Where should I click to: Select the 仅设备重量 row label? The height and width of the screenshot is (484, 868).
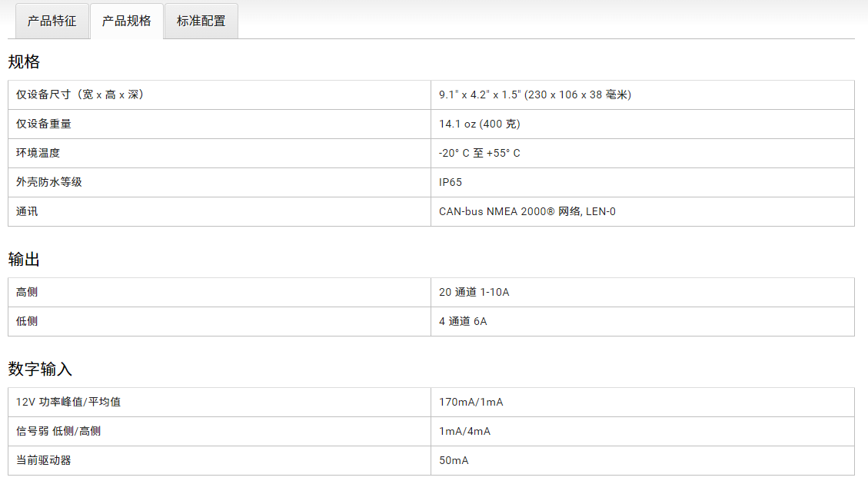44,124
